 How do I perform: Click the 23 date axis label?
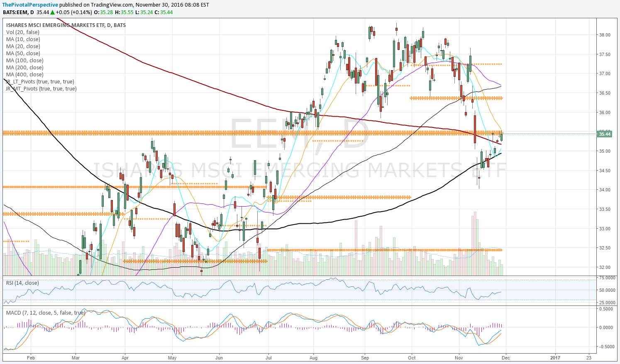coord(589,357)
